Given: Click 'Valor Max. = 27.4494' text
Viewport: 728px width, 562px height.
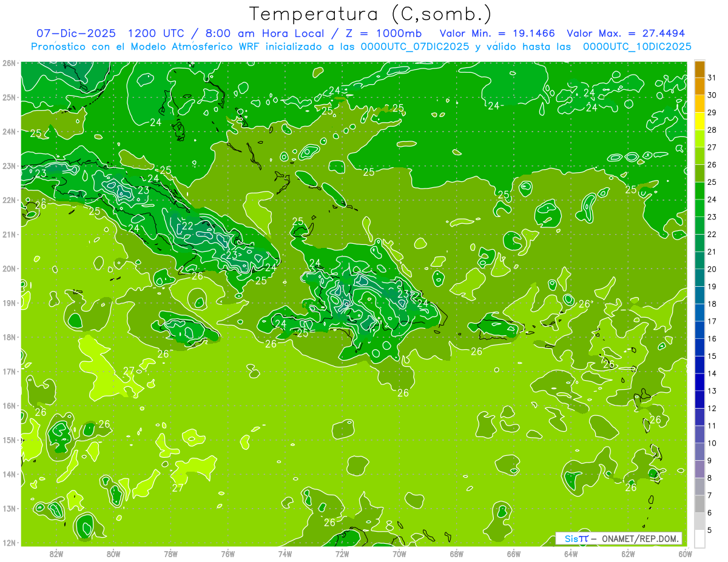Looking at the screenshot, I should click(x=625, y=33).
